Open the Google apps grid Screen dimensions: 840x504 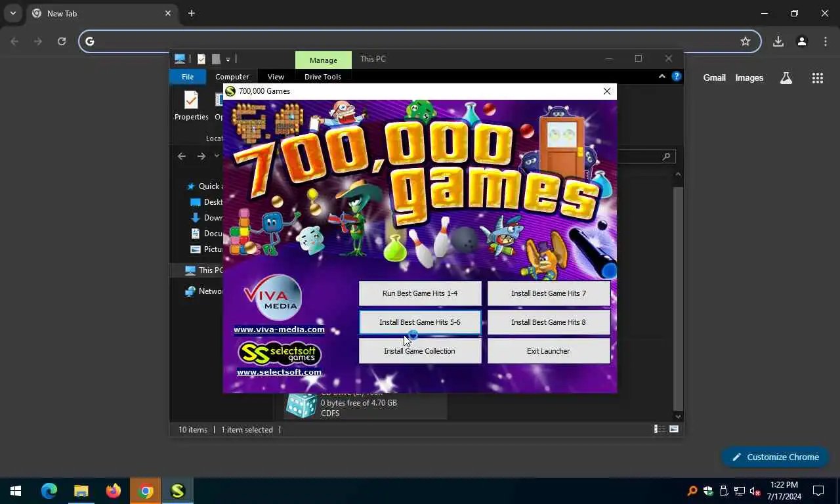pyautogui.click(x=818, y=78)
